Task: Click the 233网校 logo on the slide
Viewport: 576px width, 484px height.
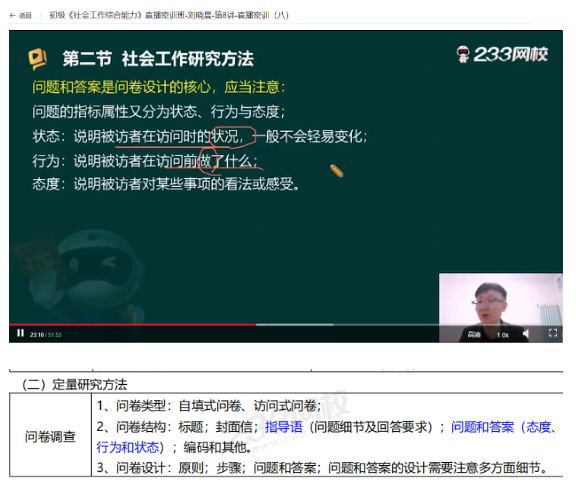Action: click(502, 55)
